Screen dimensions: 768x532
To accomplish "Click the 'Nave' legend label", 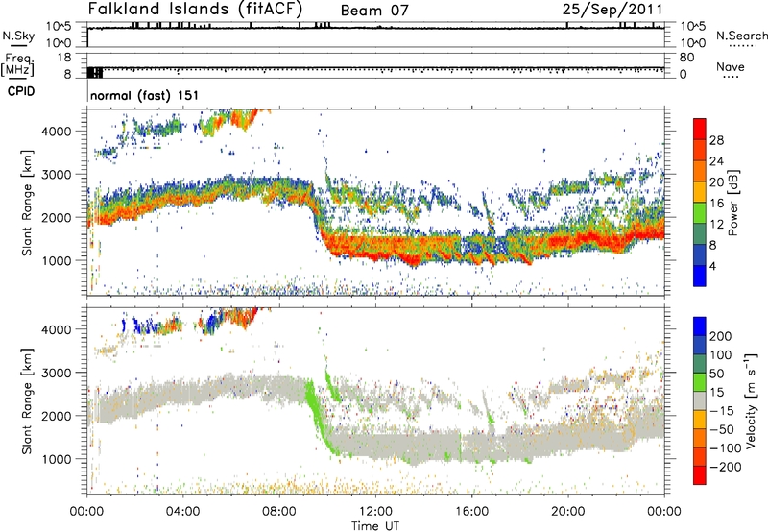I will pyautogui.click(x=731, y=66).
